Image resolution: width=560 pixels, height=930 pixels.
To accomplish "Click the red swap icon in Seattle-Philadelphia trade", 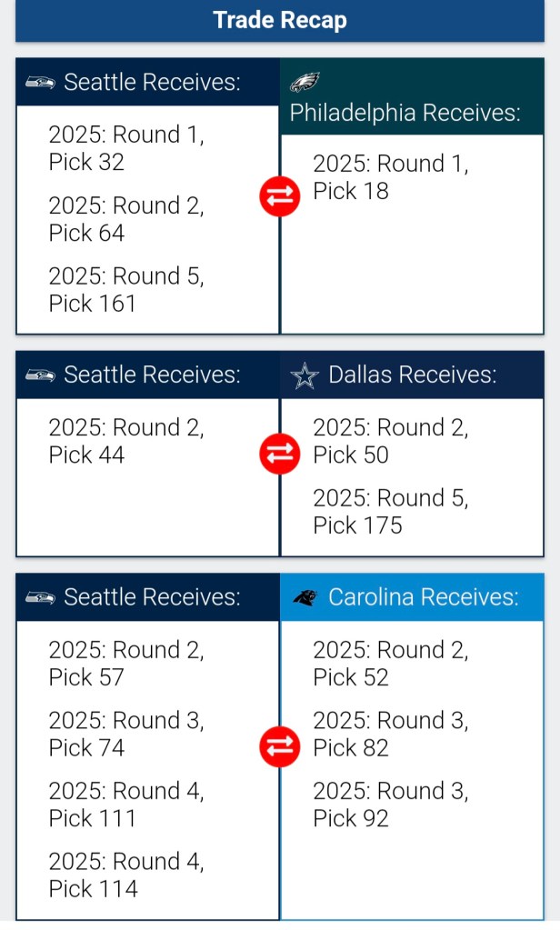I will 279,197.
